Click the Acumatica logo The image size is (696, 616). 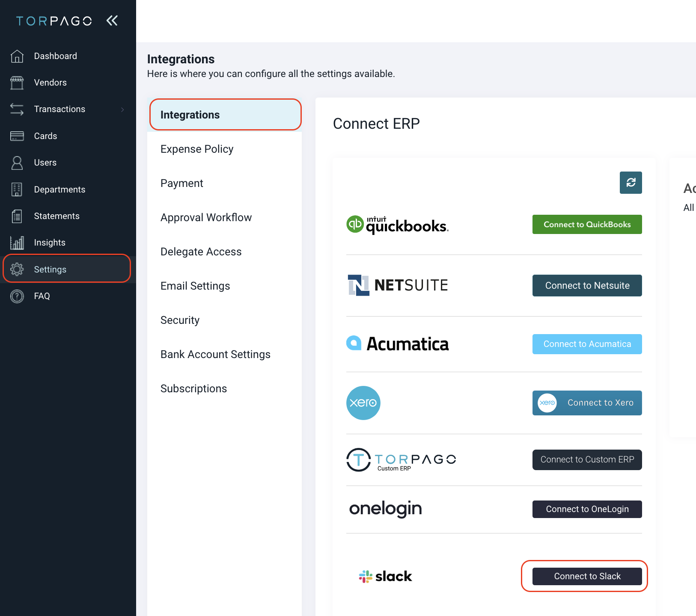pyautogui.click(x=397, y=344)
